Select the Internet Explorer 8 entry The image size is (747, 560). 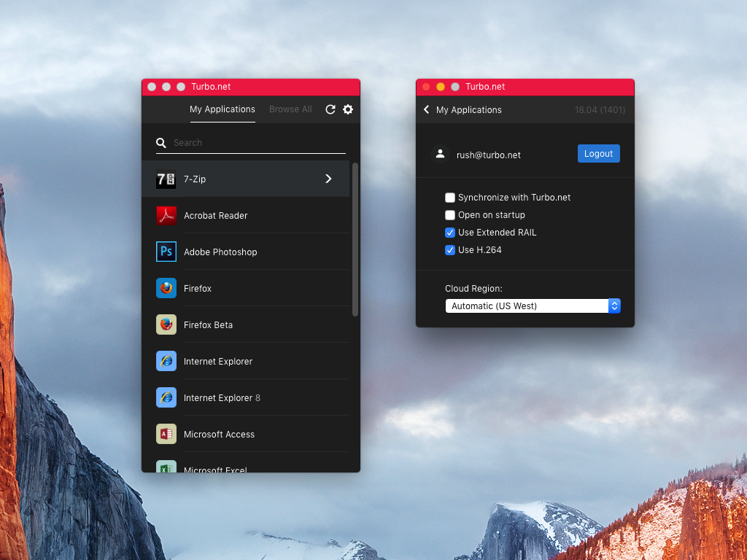pos(245,397)
